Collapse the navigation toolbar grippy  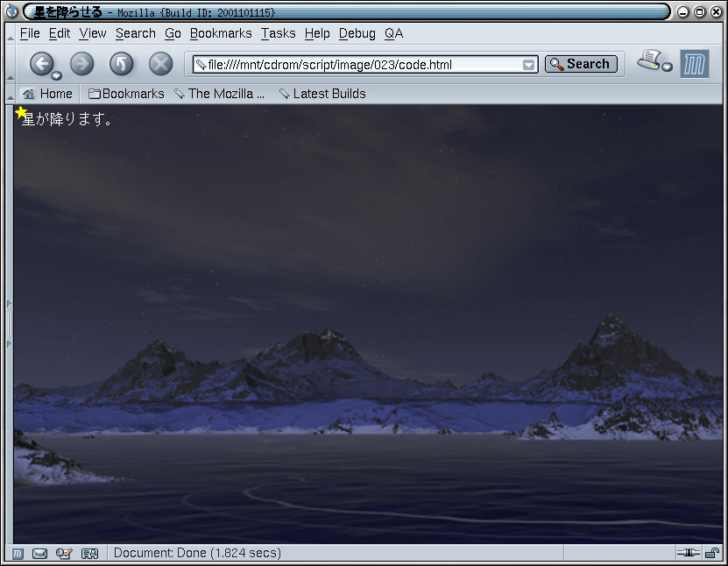pyautogui.click(x=11, y=64)
